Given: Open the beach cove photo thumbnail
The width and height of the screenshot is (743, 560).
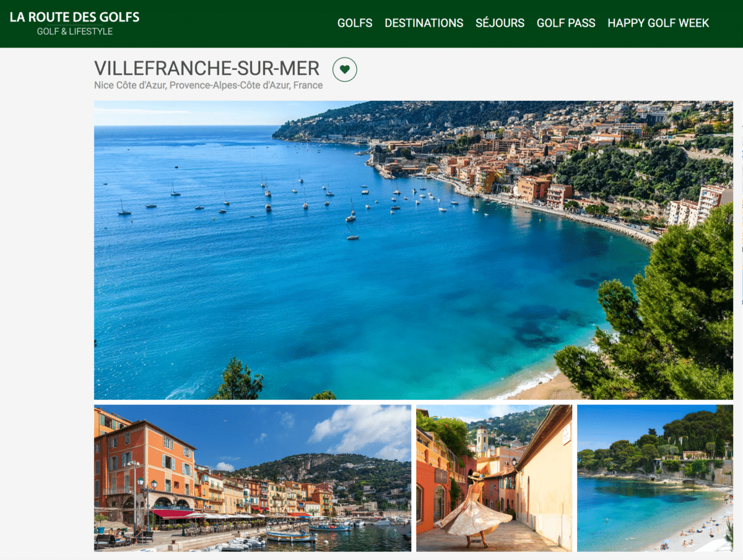Looking at the screenshot, I should click(x=655, y=478).
